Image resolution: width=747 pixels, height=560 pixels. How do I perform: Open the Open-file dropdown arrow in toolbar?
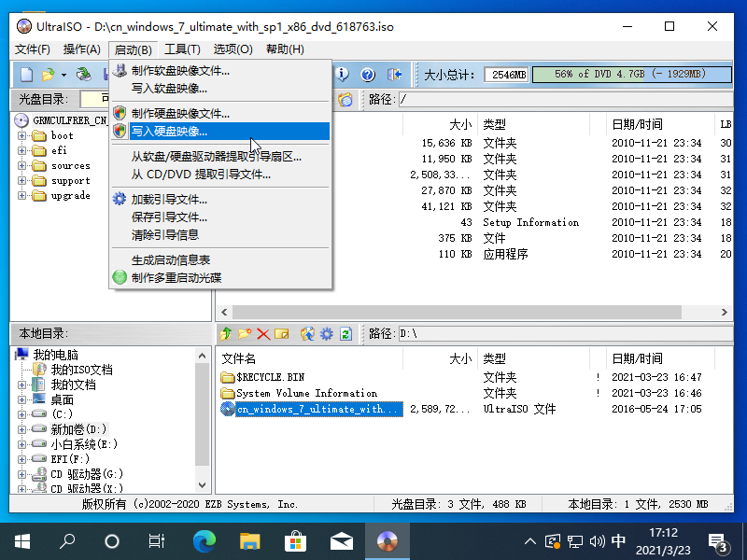63,75
